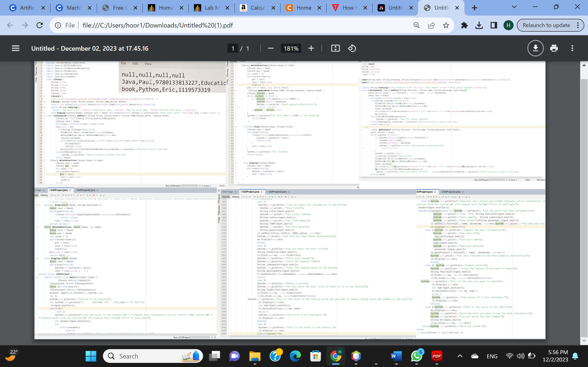Reload the current page

[40, 25]
